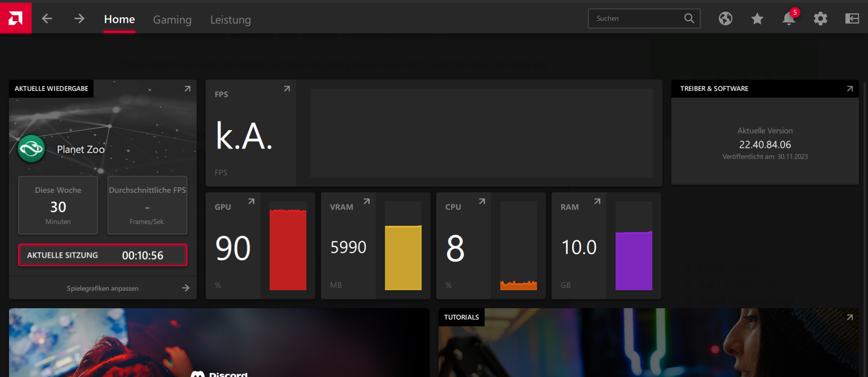Viewport: 868px width, 377px height.
Task: Expand the Aktuelle Wiedergabe card arrow
Action: 187,89
